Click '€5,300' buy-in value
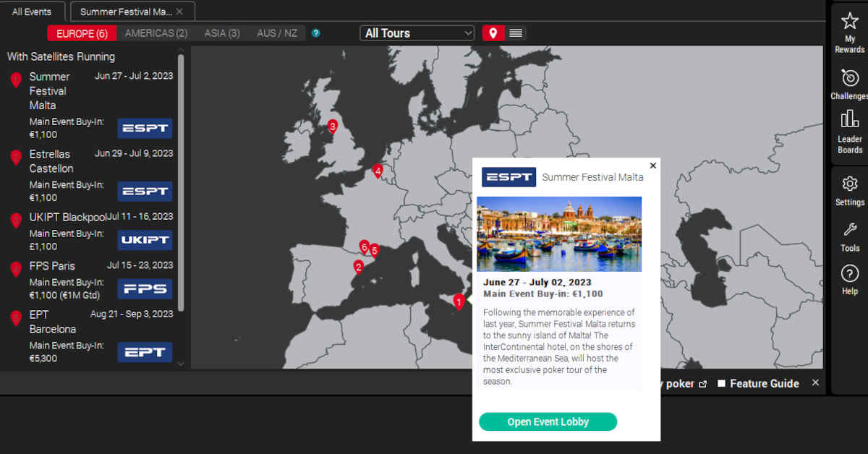This screenshot has height=454, width=868. pos(43,359)
